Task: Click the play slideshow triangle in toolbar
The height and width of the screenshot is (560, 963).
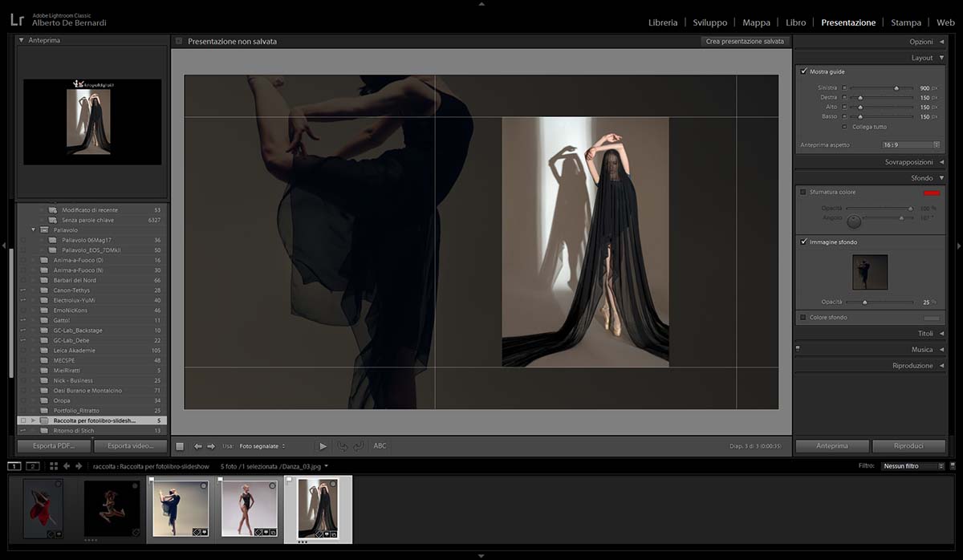Action: (323, 446)
